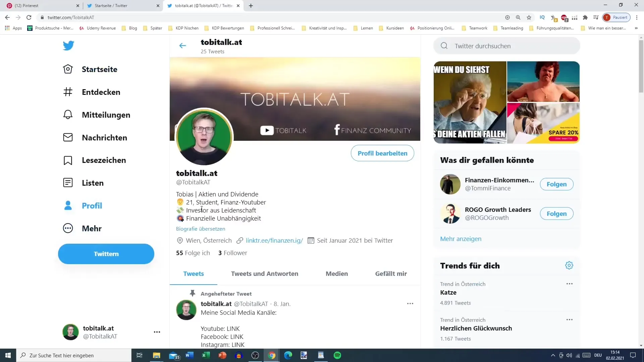Click Mehr anzeigen link
Image resolution: width=644 pixels, height=362 pixels.
click(x=461, y=239)
